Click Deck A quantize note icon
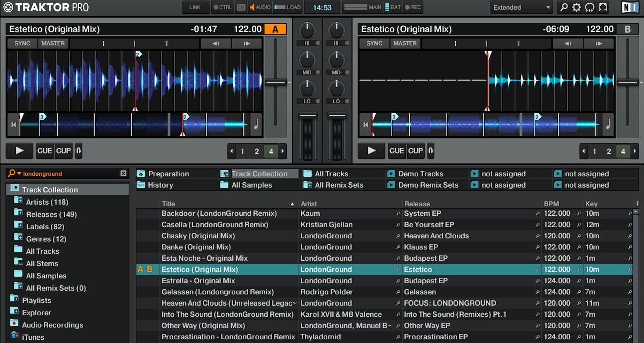The height and width of the screenshot is (343, 644). point(256,124)
